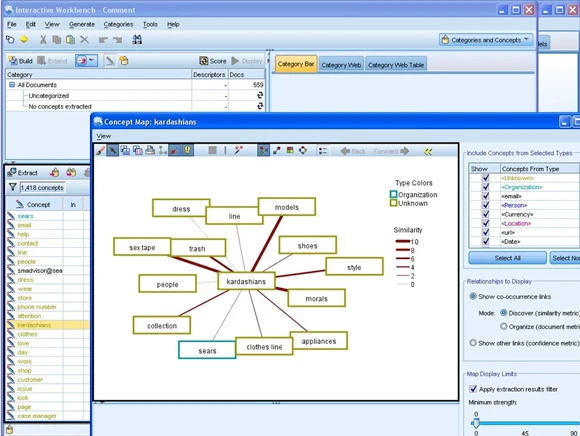Select Show other links confidence metric radio

[x=473, y=343]
